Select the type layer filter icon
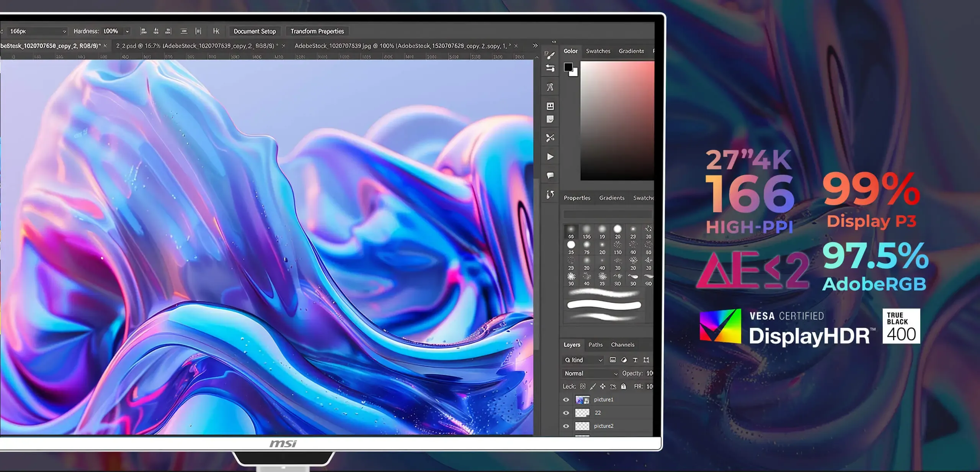The image size is (980, 472). (x=635, y=360)
